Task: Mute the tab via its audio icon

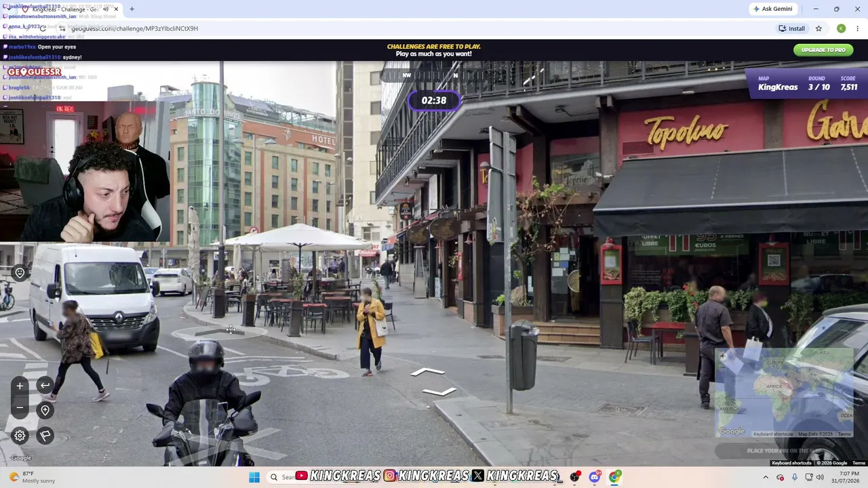Action: pyautogui.click(x=105, y=9)
